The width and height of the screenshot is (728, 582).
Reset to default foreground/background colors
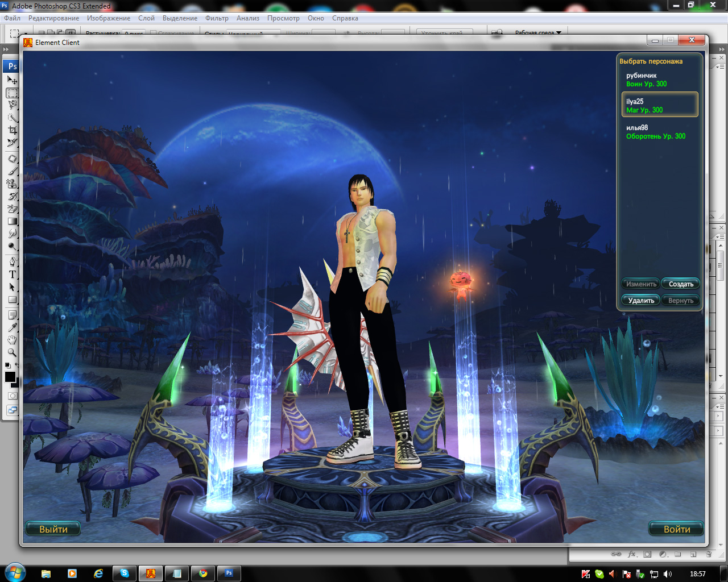point(7,365)
